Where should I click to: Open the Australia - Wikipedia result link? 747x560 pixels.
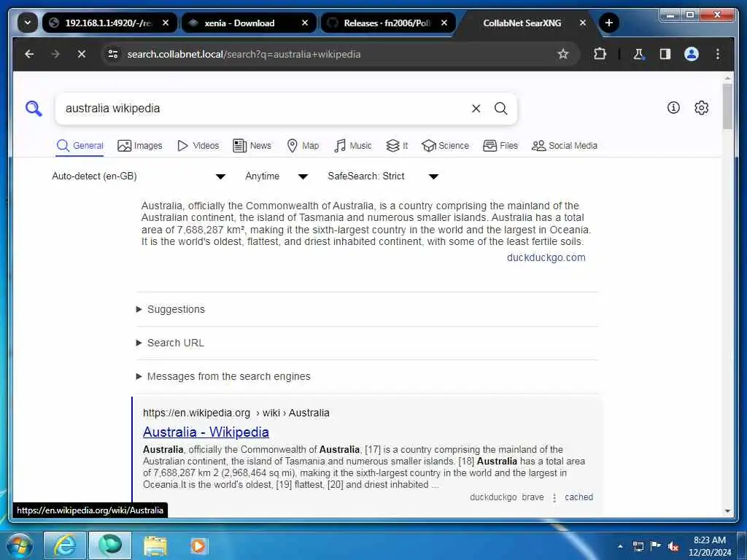pyautogui.click(x=206, y=432)
